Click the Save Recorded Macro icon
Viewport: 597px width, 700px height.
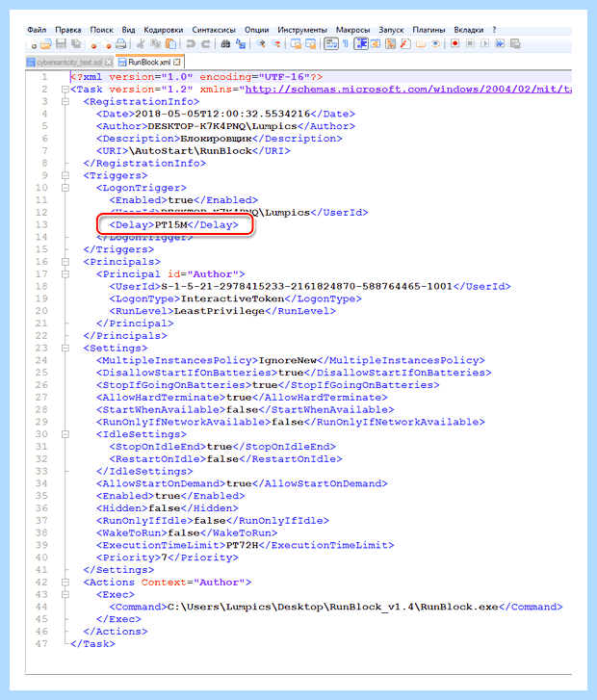click(515, 43)
